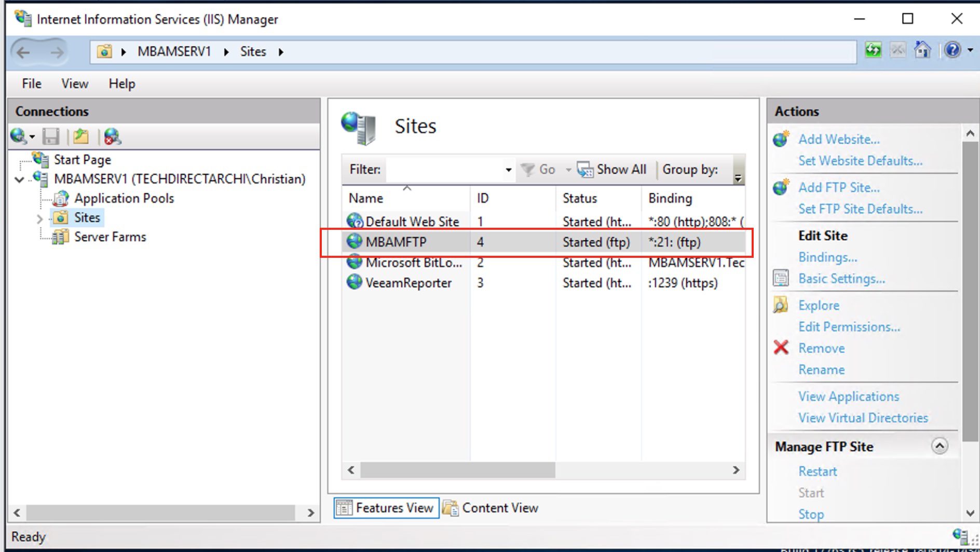Click Rename in the Actions pane
This screenshot has height=552, width=980.
tap(821, 370)
